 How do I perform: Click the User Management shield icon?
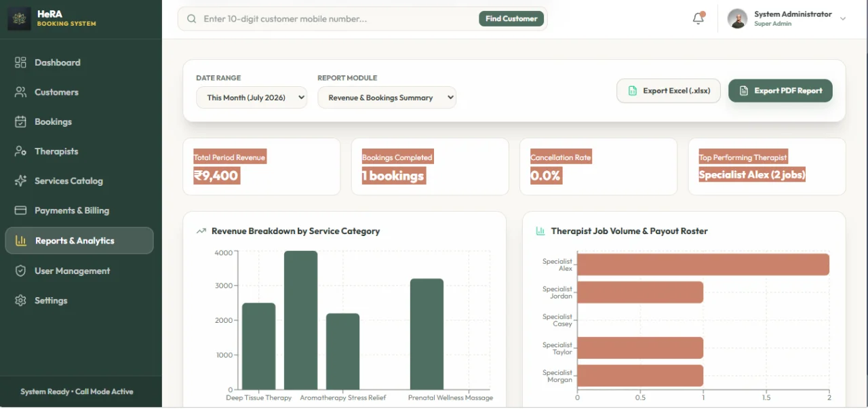point(20,271)
